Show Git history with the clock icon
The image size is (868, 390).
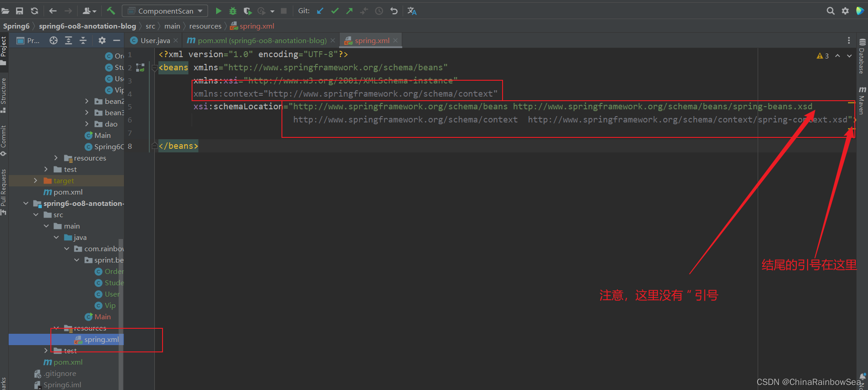(x=379, y=11)
